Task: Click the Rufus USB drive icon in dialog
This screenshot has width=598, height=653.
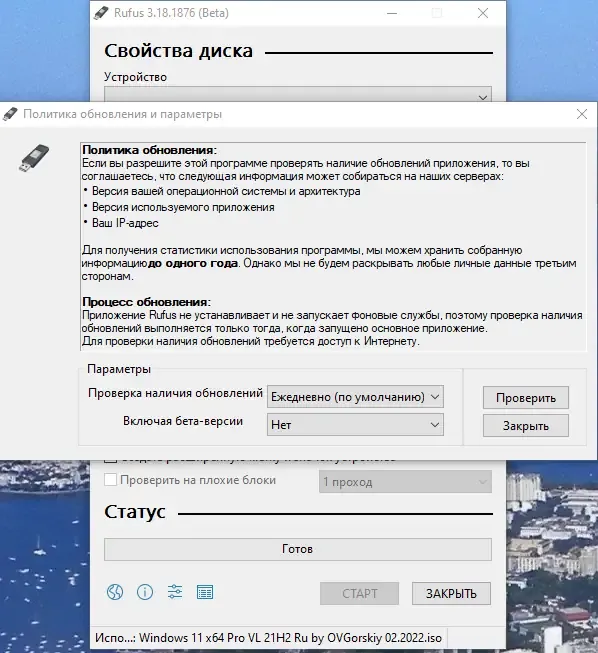Action: (x=34, y=158)
